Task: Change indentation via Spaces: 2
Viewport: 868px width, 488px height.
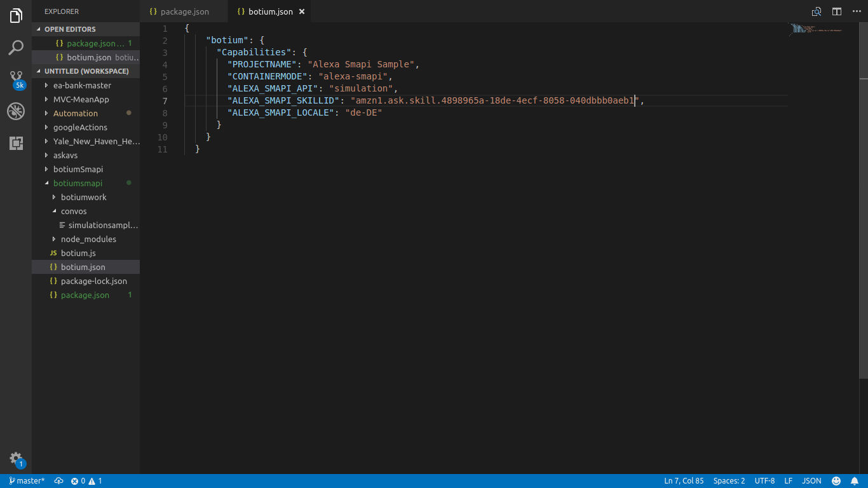Action: click(728, 481)
